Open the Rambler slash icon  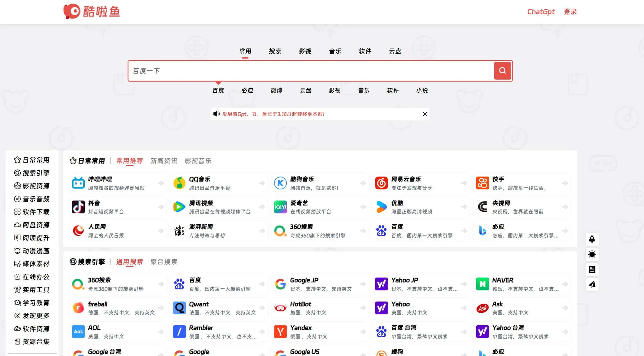tap(179, 332)
